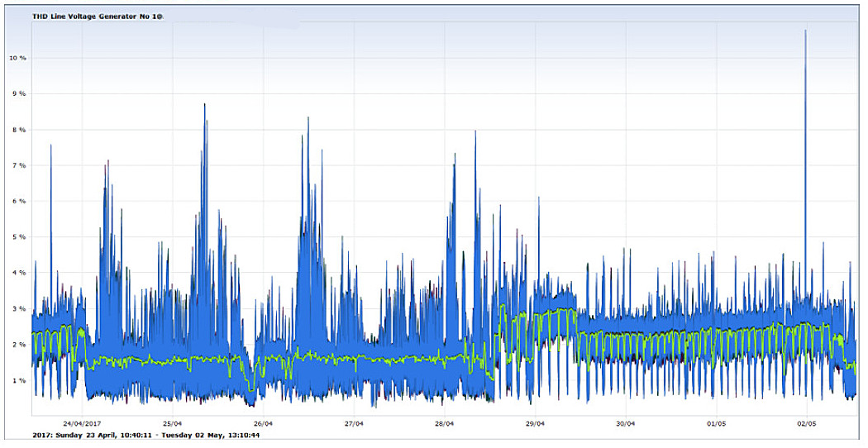This screenshot has width=868, height=448.
Task: Click the 3 % y-axis label
Action: tap(20, 309)
